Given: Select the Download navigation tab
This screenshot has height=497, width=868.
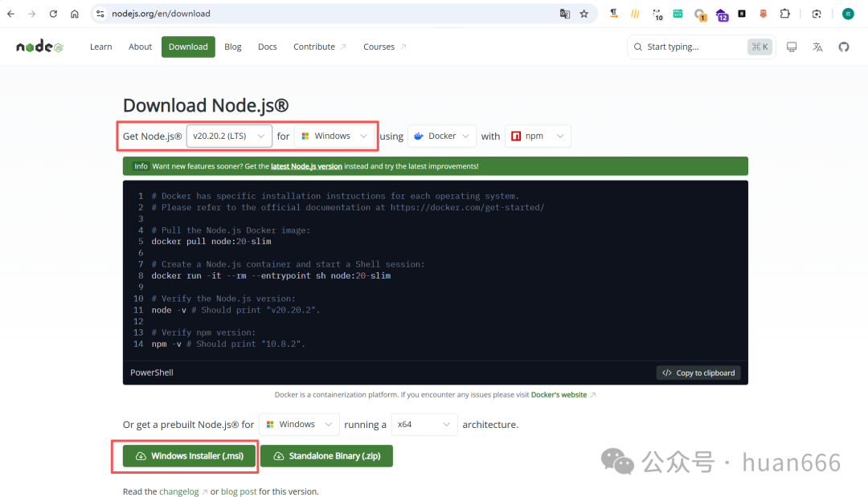Looking at the screenshot, I should [x=188, y=47].
